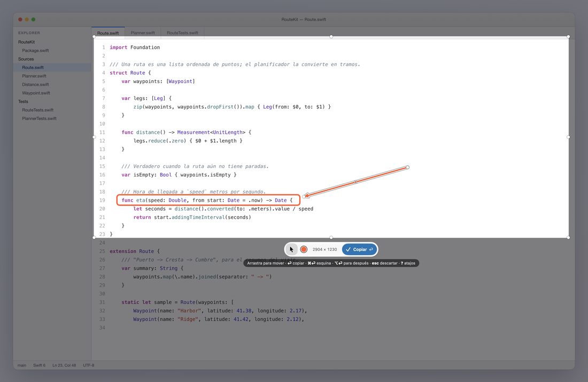
Task: Click the "var waypoints: [Waypoint]" line
Action: 158,81
